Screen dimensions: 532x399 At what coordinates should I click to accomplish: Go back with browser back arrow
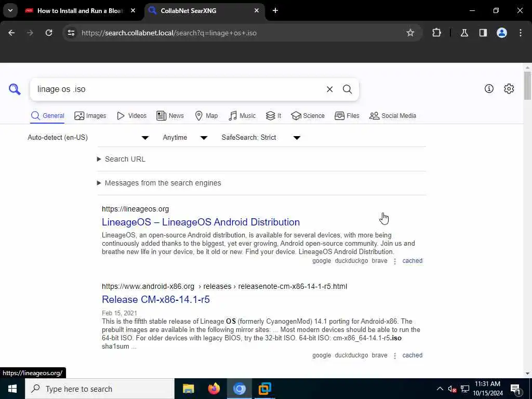(x=11, y=33)
